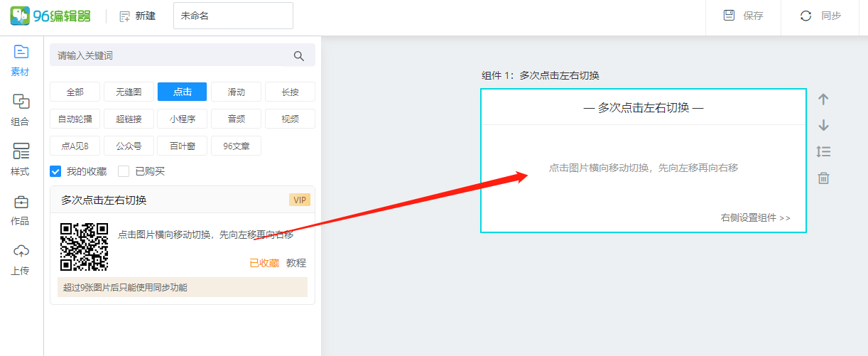Click the search magnifier icon
The height and width of the screenshot is (356, 868).
pyautogui.click(x=299, y=55)
